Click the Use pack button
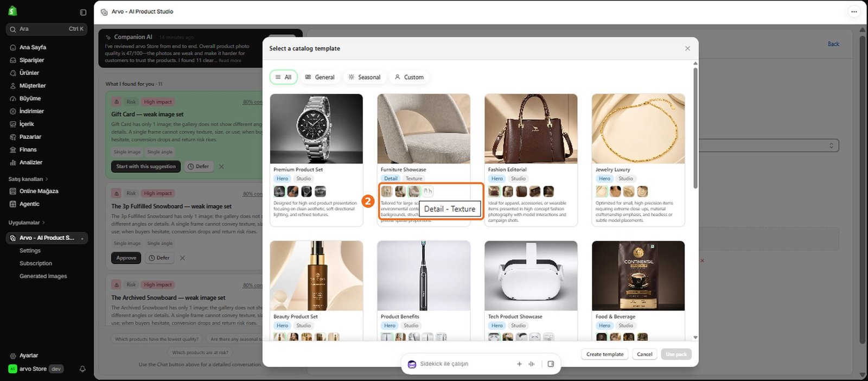The height and width of the screenshot is (381, 868). (676, 354)
